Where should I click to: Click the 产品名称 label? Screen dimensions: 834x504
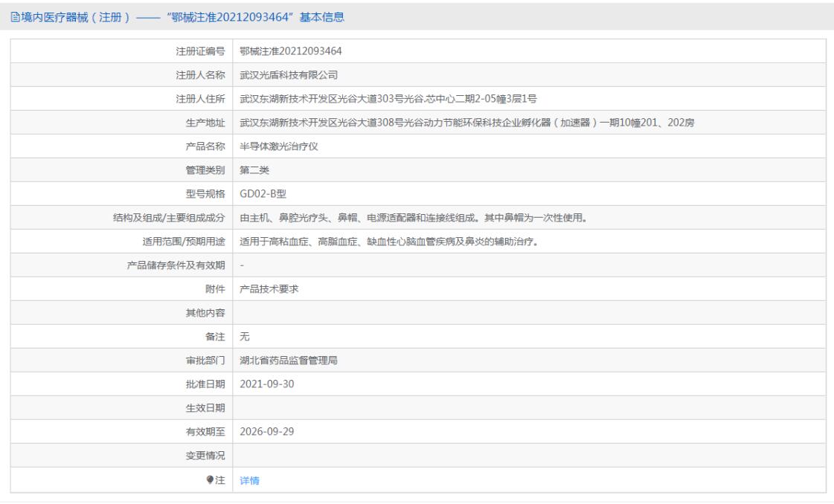point(205,146)
